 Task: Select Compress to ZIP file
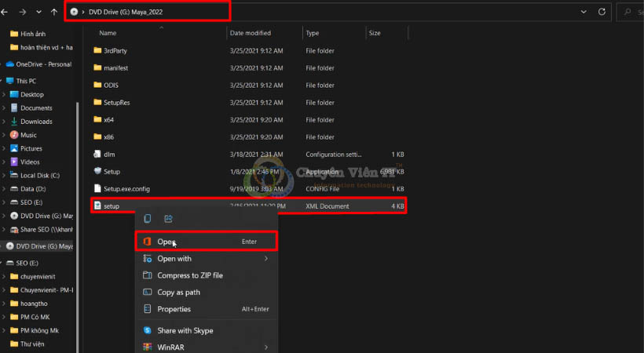click(x=190, y=275)
